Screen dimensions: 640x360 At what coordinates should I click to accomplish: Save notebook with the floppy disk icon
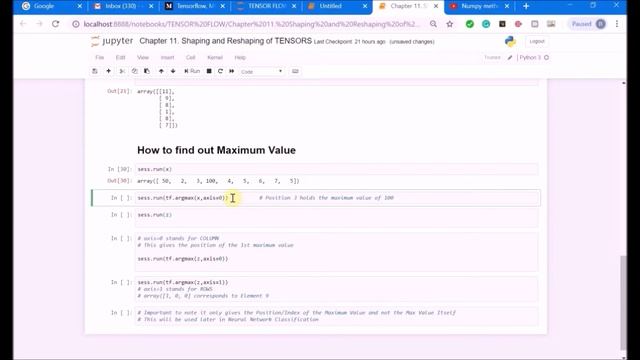tap(95, 71)
